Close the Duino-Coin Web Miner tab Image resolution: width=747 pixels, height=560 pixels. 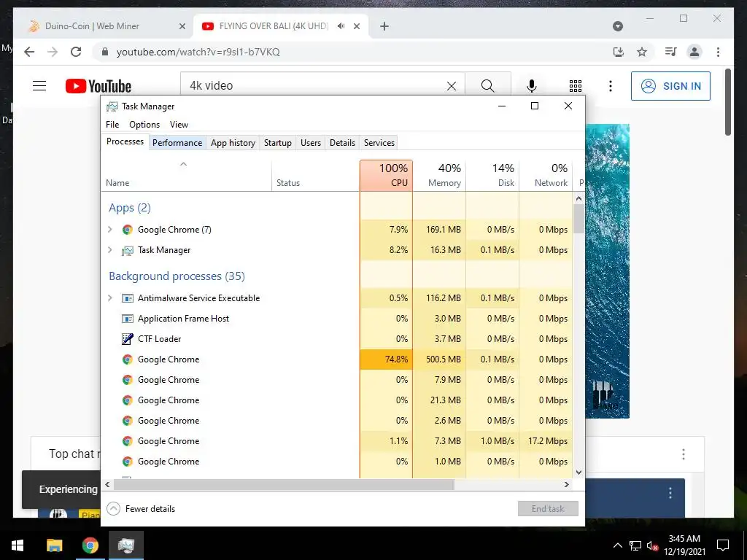[x=182, y=26]
